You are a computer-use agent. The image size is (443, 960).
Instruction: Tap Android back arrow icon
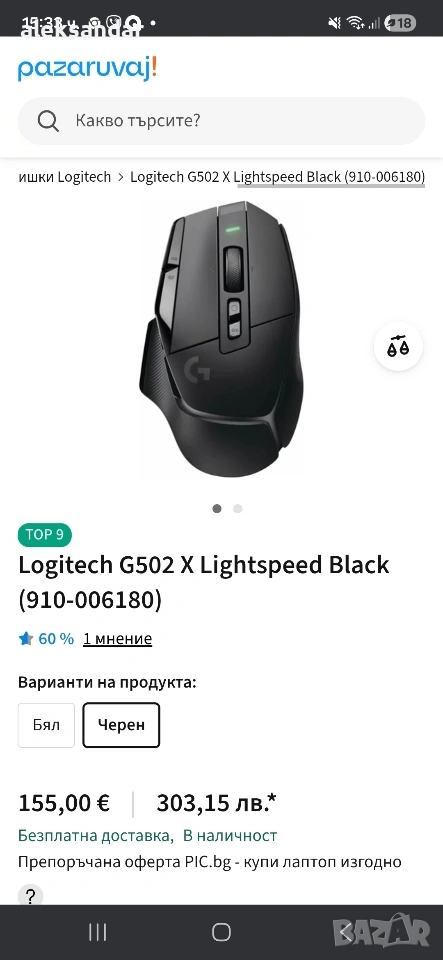pyautogui.click(x=346, y=932)
